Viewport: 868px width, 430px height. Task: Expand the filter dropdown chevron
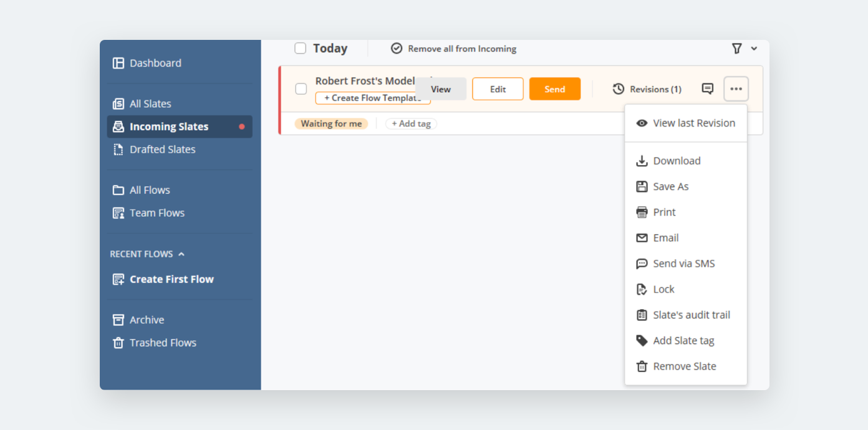coord(754,49)
